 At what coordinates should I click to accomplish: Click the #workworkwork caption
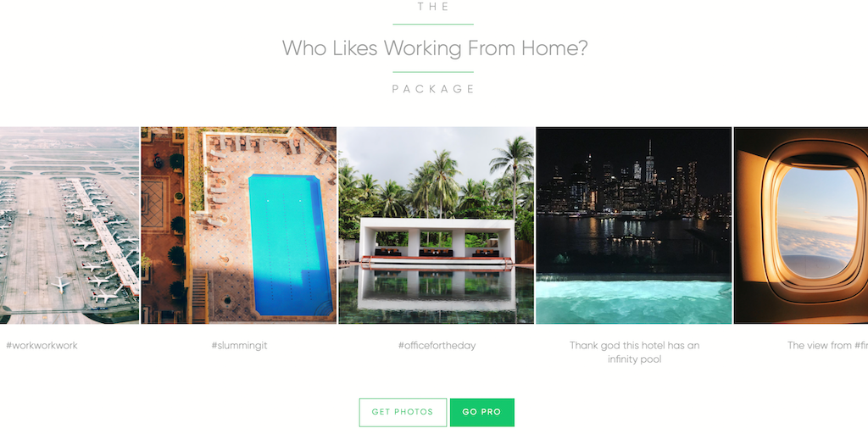pos(42,346)
